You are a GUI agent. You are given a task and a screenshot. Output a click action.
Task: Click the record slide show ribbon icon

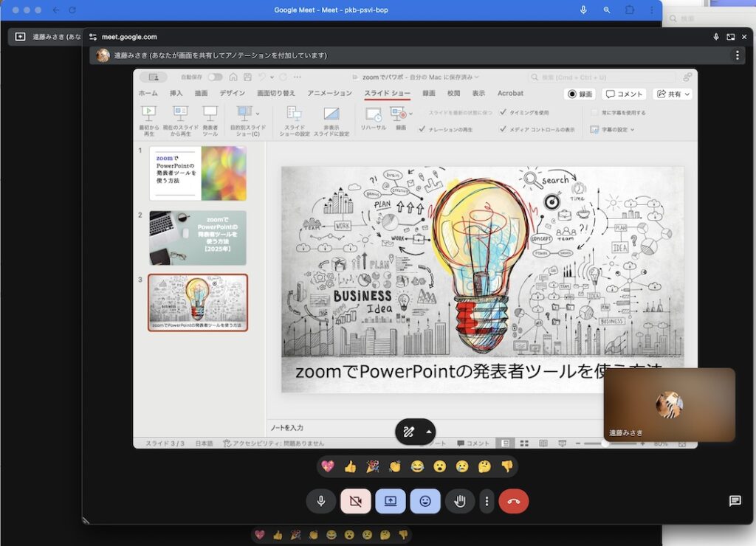point(398,114)
